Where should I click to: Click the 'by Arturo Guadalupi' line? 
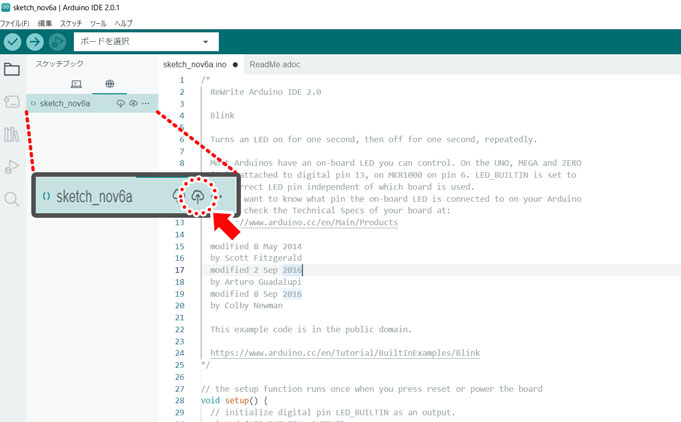point(256,282)
